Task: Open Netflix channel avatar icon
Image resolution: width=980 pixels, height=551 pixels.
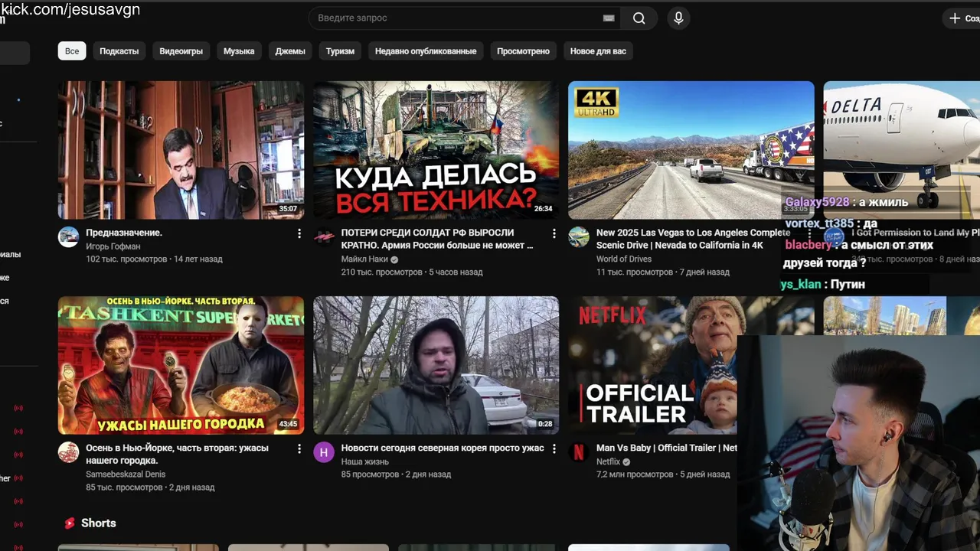Action: (x=579, y=452)
